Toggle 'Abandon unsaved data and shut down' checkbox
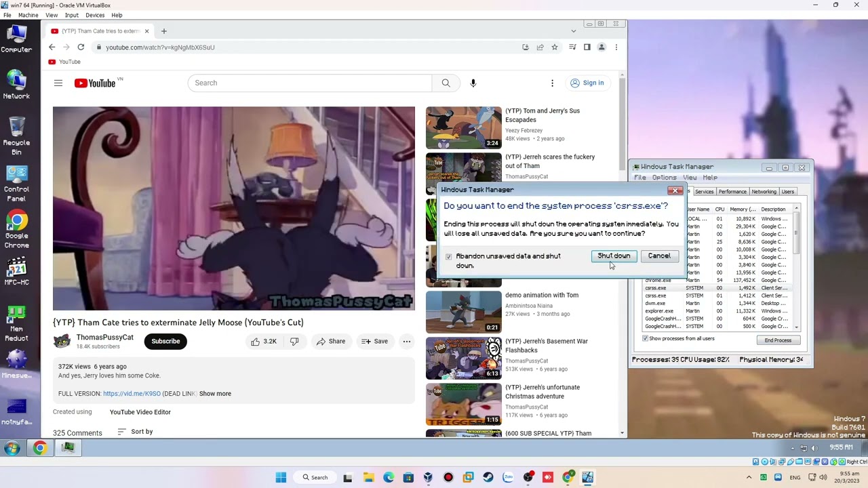Image resolution: width=868 pixels, height=488 pixels. 448,257
